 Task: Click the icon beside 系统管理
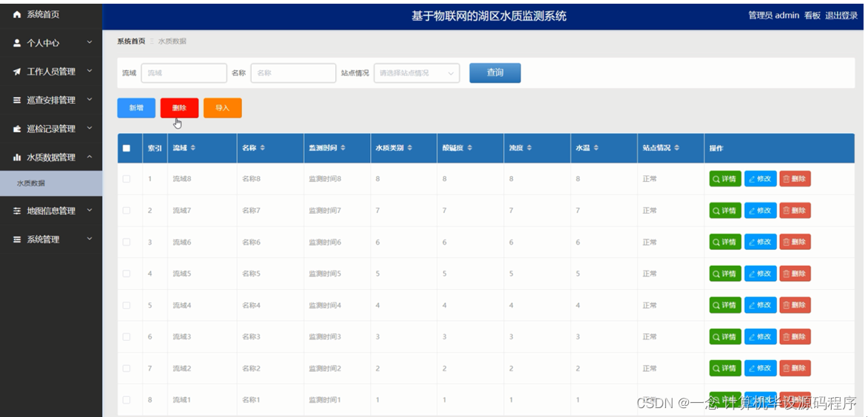coord(16,240)
